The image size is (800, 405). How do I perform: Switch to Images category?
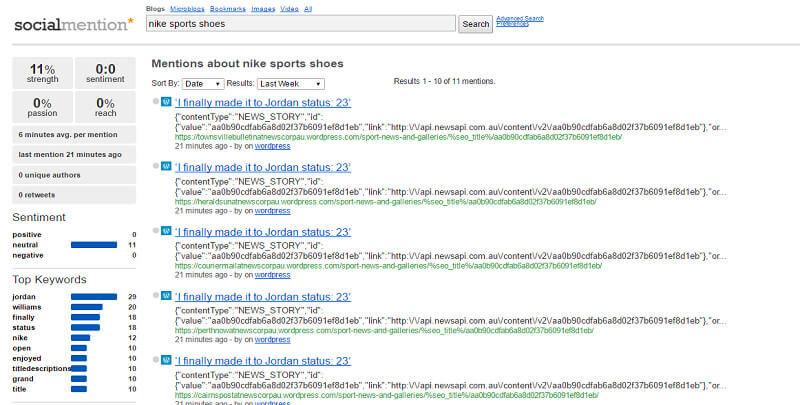point(263,9)
